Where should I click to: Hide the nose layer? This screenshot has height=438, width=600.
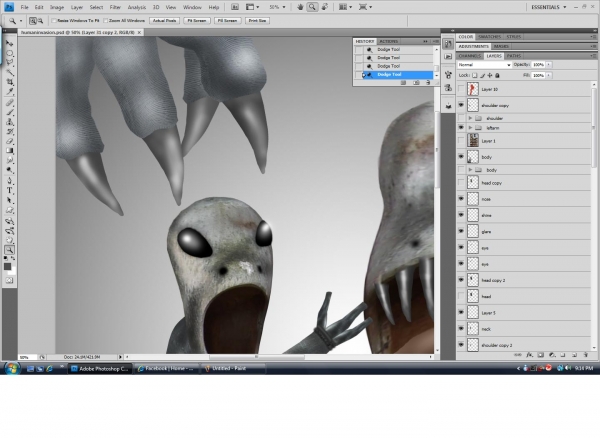pos(461,199)
